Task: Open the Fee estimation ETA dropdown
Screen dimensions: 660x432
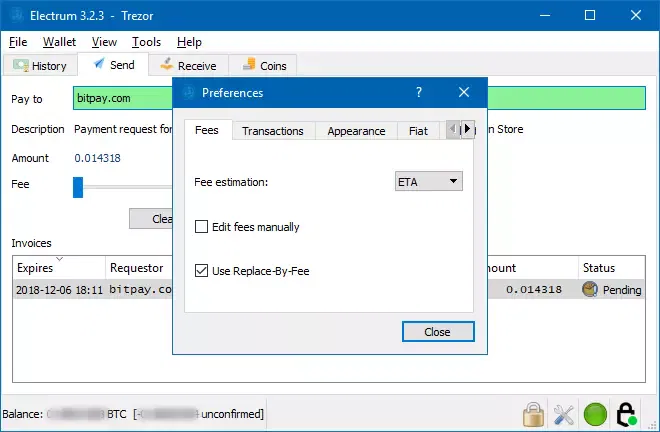Action: coord(429,182)
